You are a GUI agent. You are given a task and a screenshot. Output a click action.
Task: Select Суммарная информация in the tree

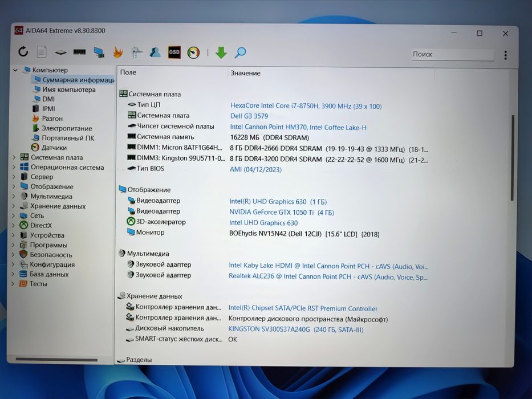(75, 80)
